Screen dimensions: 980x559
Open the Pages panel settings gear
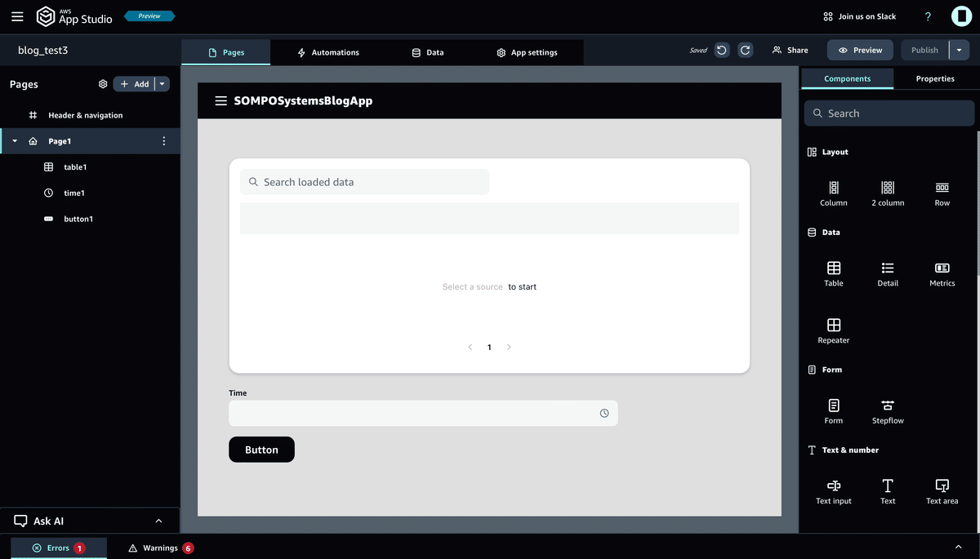click(x=103, y=84)
